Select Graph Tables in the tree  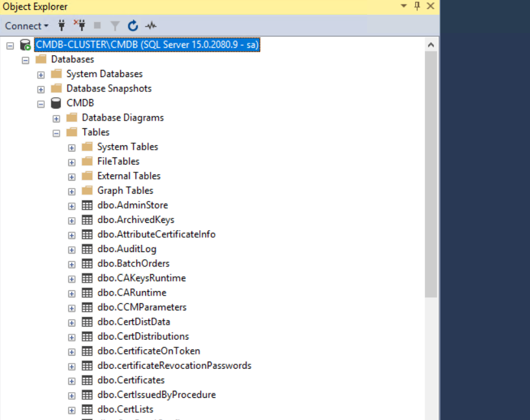coord(125,191)
